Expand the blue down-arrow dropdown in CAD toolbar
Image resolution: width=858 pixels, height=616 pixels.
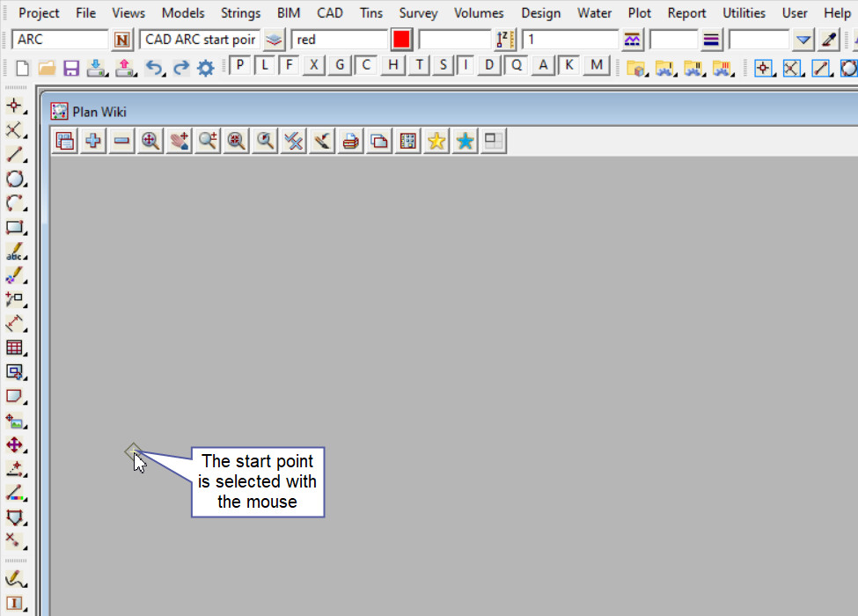click(803, 40)
